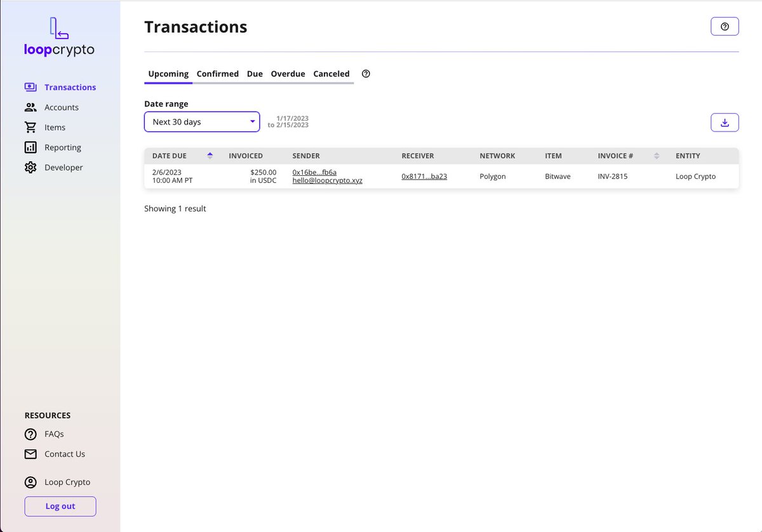Switch to the Upcoming tab
Viewport: 762px width, 532px height.
[168, 74]
